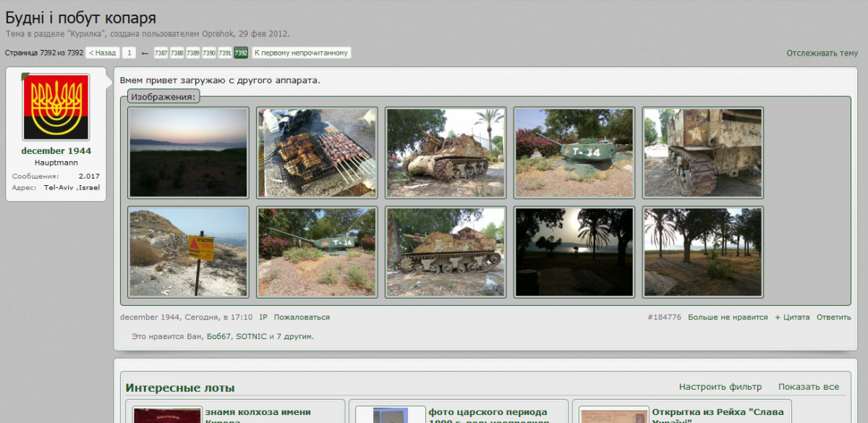Expand lots with 'Показать все'

tap(809, 387)
